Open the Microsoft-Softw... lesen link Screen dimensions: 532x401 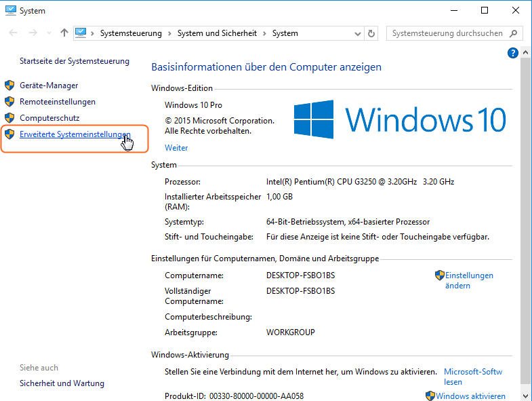(x=473, y=377)
